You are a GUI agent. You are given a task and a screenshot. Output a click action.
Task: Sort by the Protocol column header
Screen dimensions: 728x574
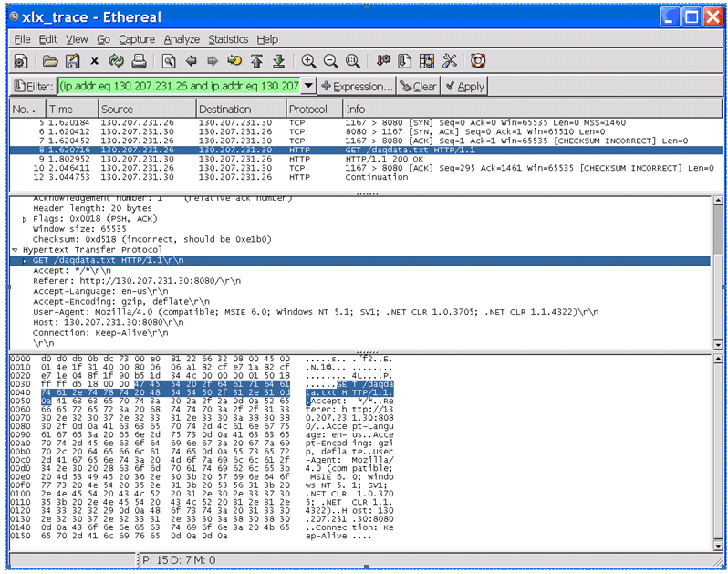click(x=315, y=110)
